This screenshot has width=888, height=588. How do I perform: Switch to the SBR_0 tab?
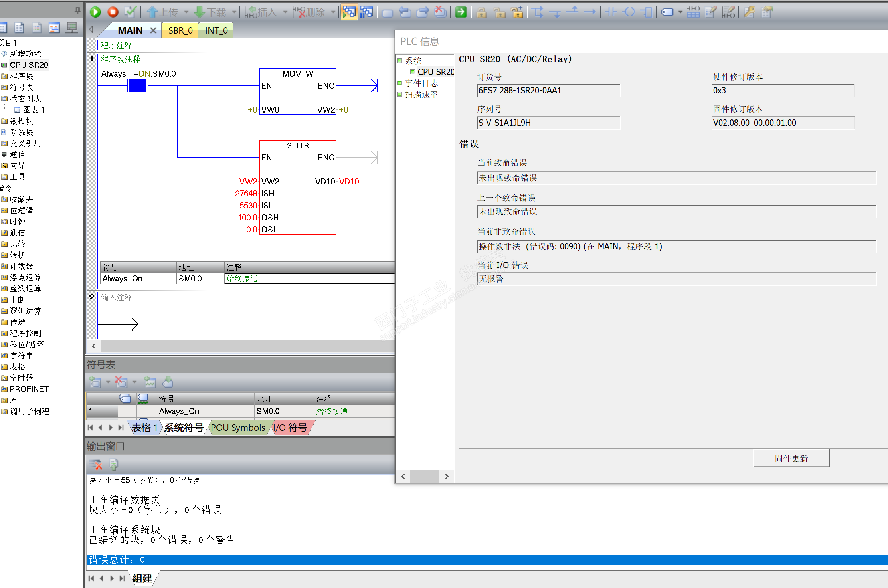tap(180, 30)
